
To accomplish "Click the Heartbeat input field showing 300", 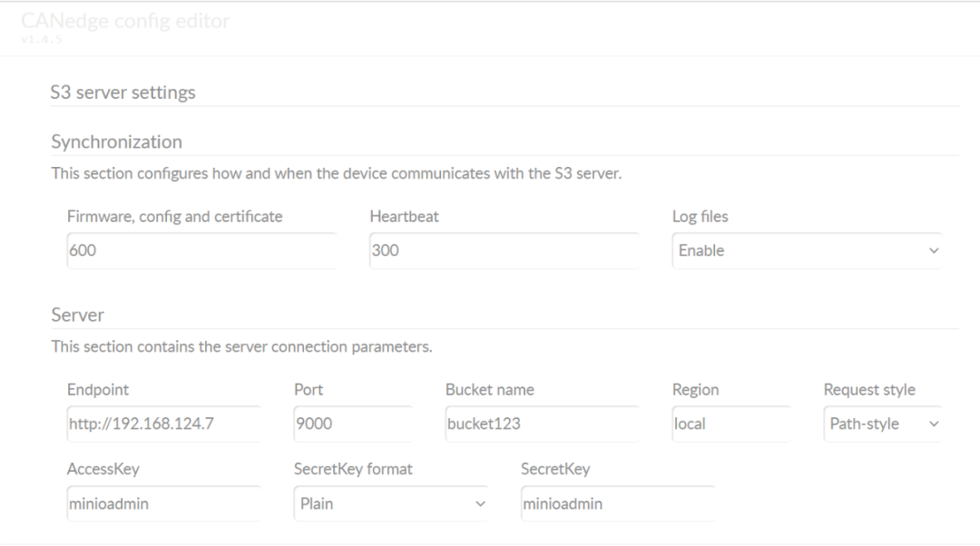I will [x=503, y=251].
